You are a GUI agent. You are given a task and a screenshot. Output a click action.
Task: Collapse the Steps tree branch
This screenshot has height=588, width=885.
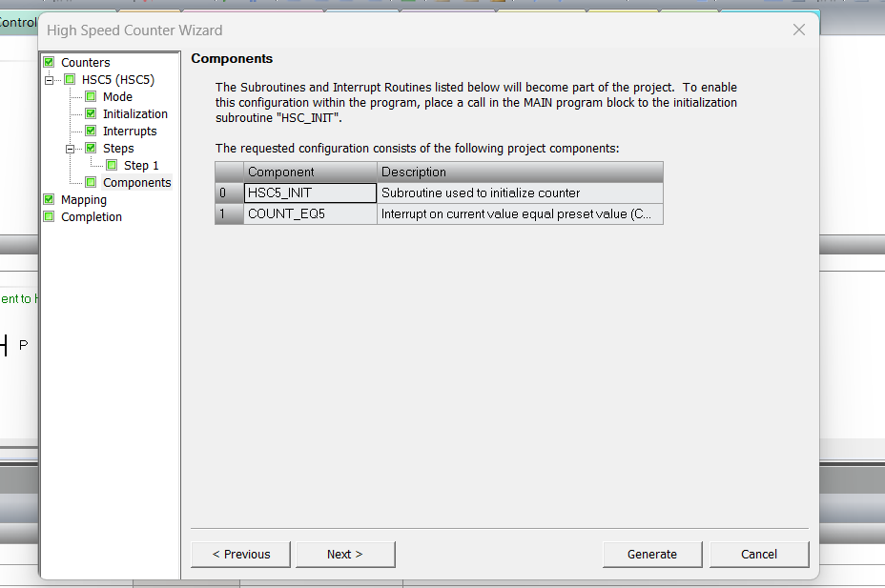[x=70, y=149]
